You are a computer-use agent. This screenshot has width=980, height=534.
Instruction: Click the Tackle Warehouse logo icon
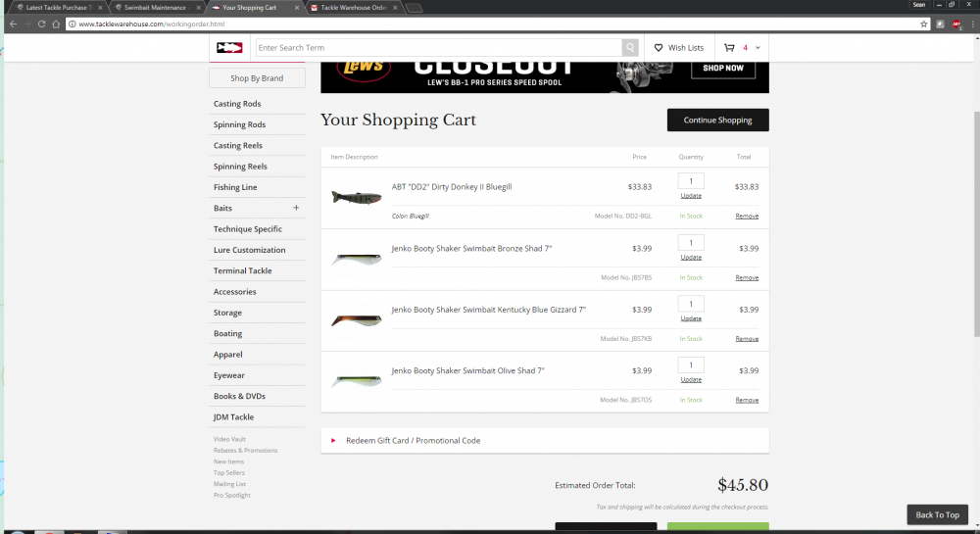229,47
